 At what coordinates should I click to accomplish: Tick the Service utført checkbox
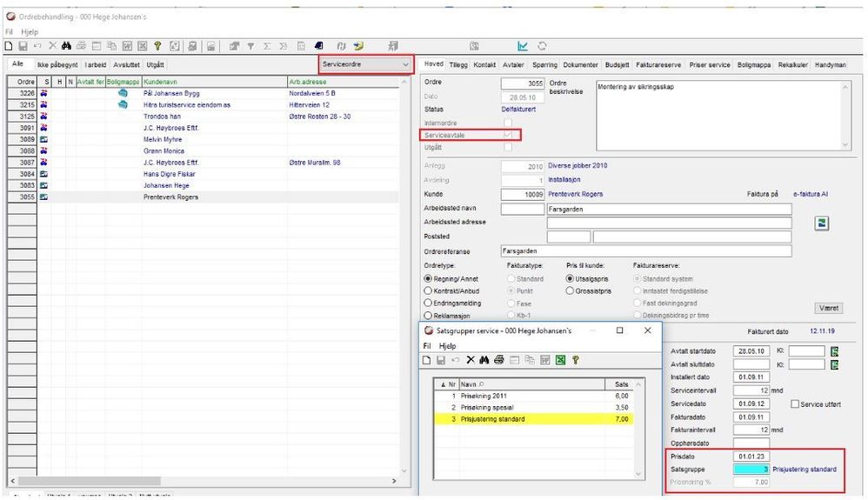click(795, 404)
